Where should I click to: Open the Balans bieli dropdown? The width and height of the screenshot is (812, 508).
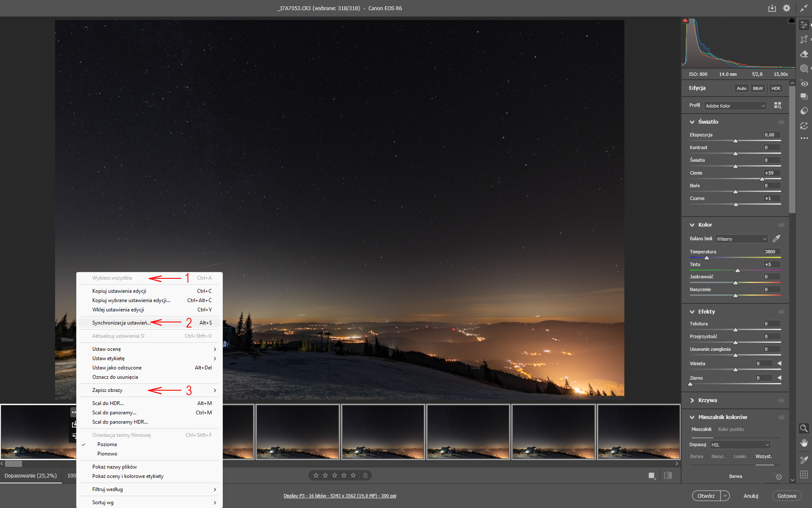point(741,239)
